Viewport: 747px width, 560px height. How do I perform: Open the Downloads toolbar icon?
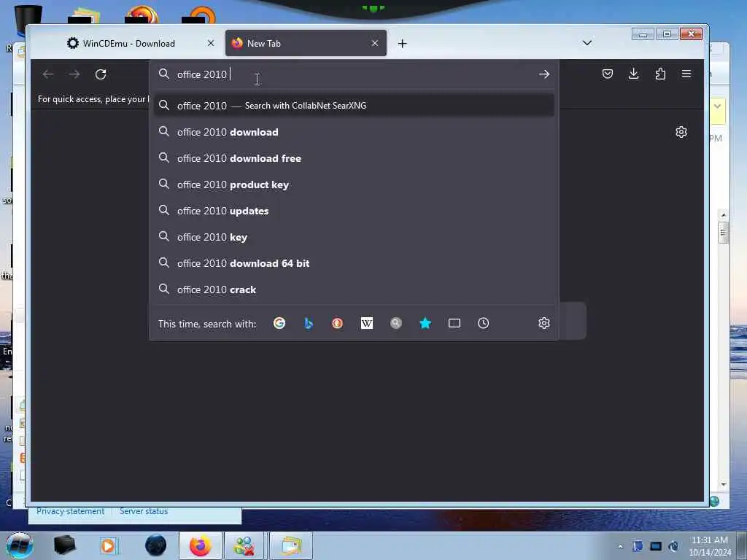click(634, 74)
